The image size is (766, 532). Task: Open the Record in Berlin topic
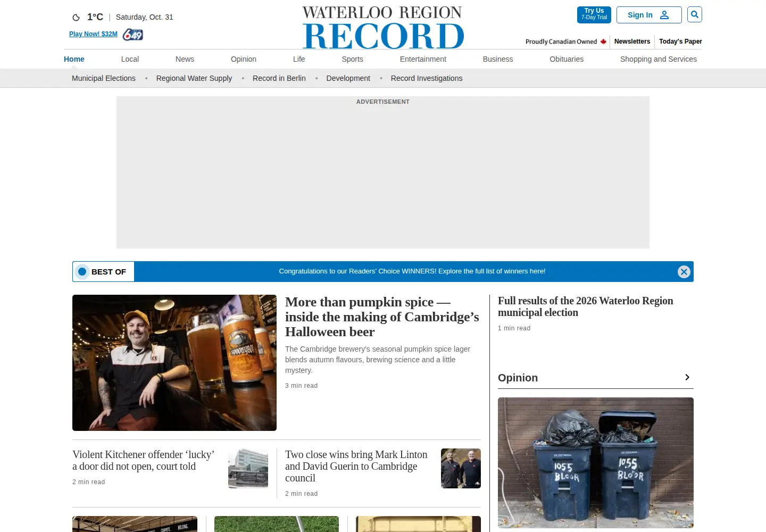(279, 78)
